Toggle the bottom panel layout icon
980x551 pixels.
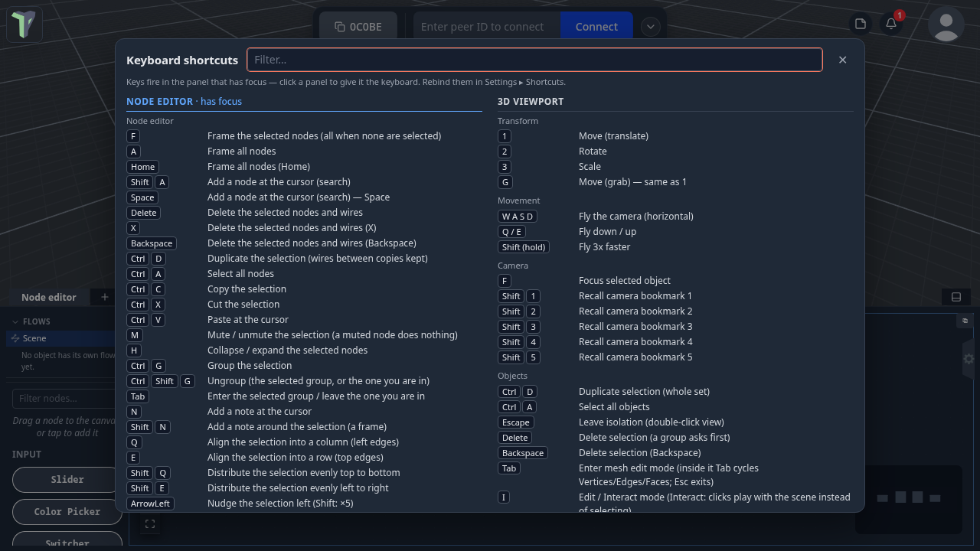click(x=956, y=297)
